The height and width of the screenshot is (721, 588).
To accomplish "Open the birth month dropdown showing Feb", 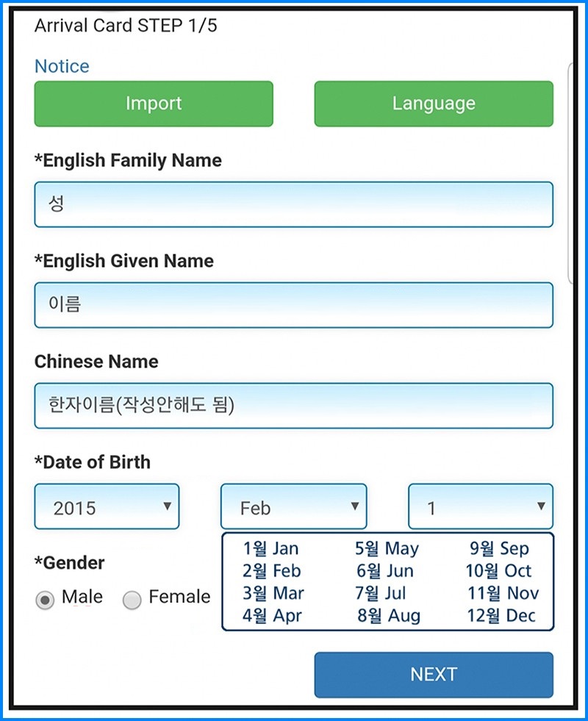I will 293,506.
